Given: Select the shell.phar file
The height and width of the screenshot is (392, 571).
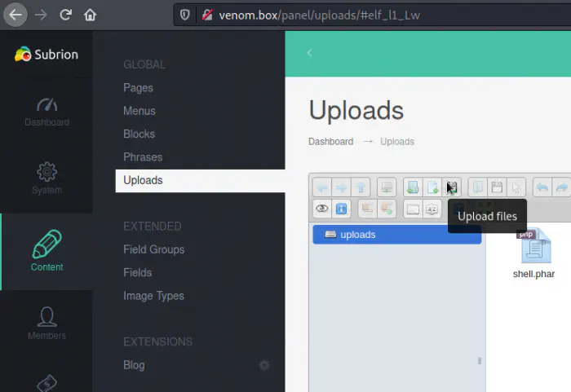Looking at the screenshot, I should pyautogui.click(x=533, y=253).
